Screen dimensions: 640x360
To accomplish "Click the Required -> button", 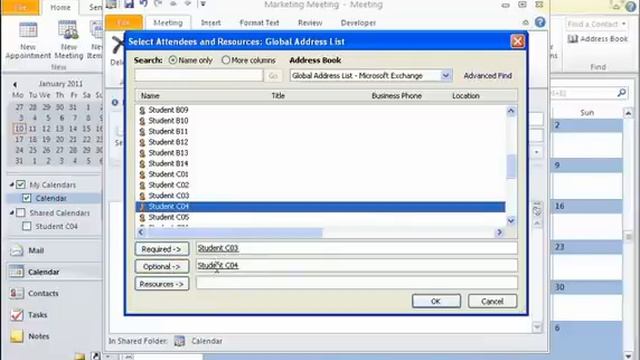I will click(x=162, y=249).
